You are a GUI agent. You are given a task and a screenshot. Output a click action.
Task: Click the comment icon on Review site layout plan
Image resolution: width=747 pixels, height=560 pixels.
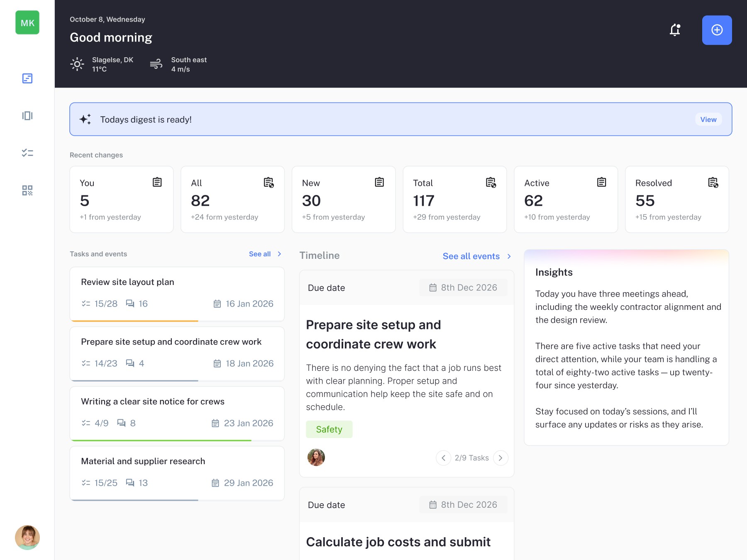(131, 304)
